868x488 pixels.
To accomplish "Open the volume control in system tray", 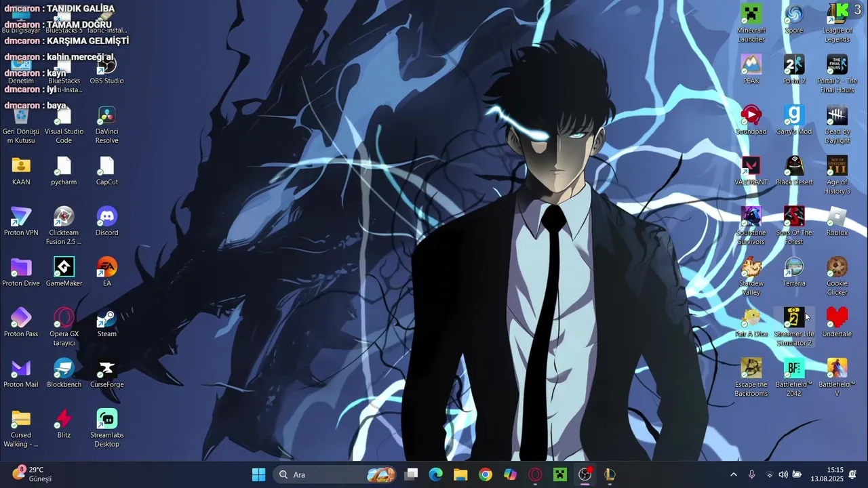I will coord(783,474).
